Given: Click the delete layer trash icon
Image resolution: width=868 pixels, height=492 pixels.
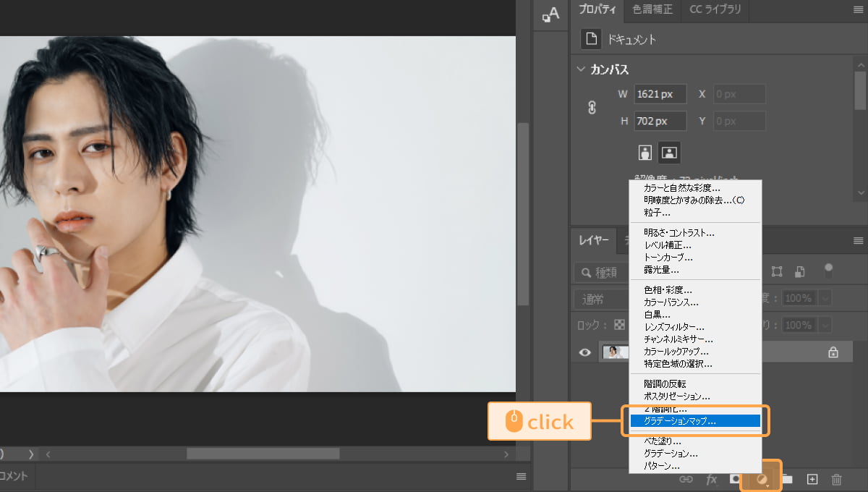Looking at the screenshot, I should coord(836,479).
